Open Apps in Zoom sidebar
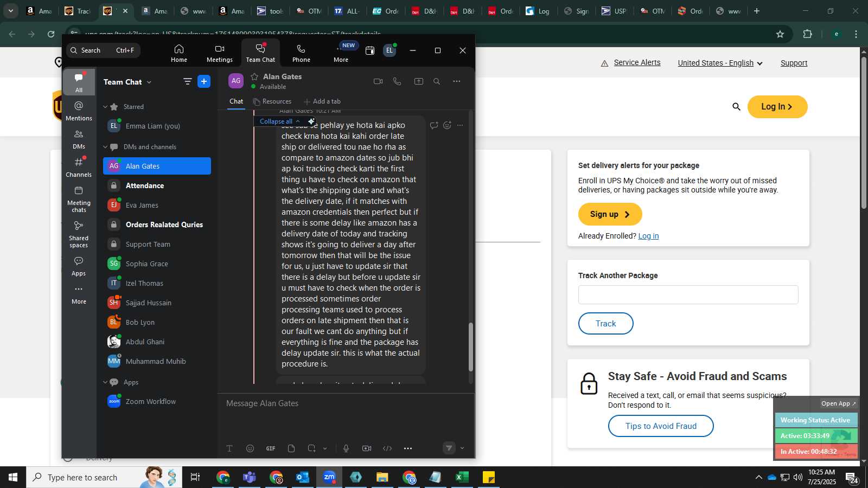The width and height of the screenshot is (868, 488). [79, 266]
